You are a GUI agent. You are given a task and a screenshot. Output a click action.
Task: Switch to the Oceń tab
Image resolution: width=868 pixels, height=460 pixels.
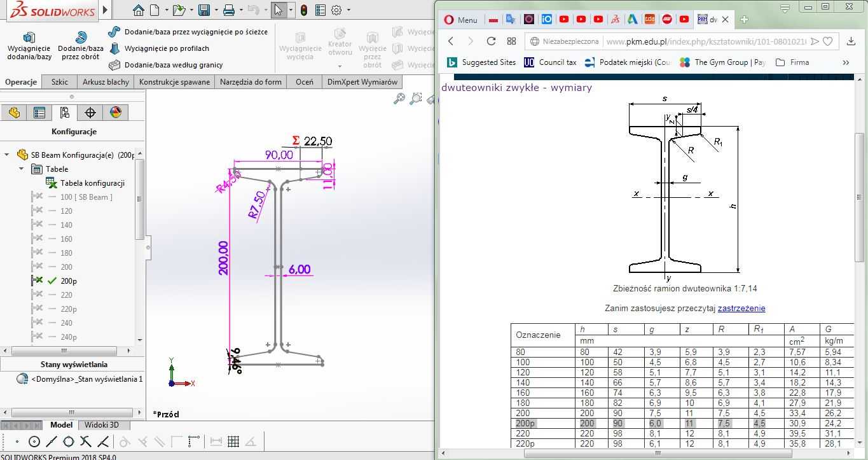pyautogui.click(x=304, y=82)
